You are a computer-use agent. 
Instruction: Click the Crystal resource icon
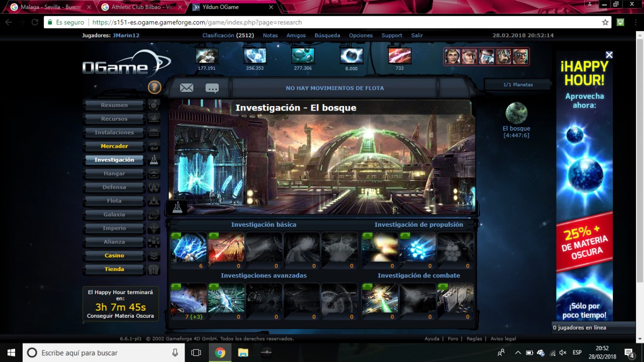255,55
